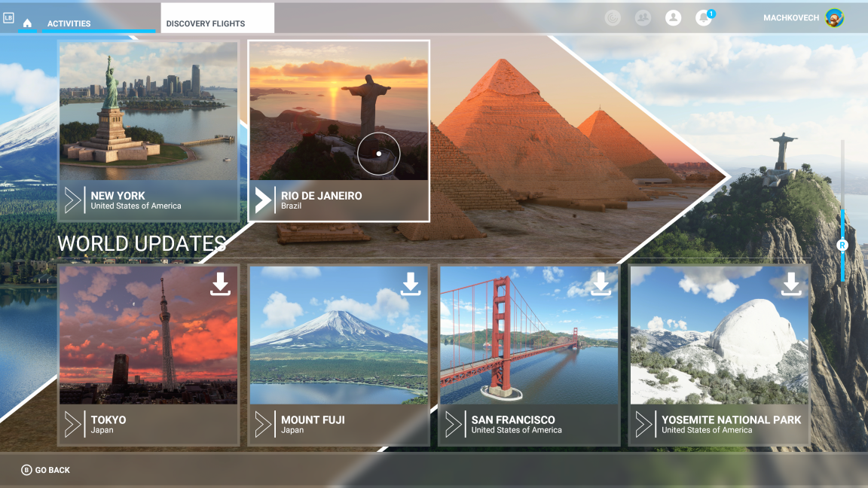
Task: Expand the New York flight card chevron
Action: tap(72, 200)
